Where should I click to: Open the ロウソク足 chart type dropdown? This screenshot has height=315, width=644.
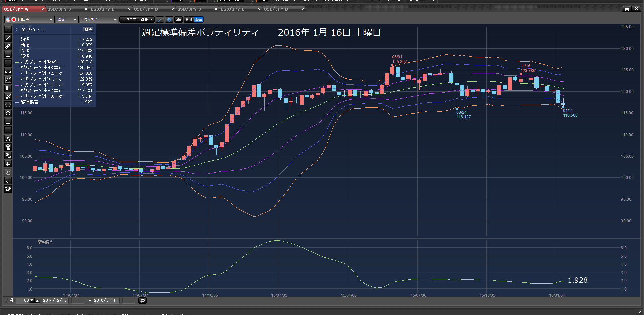click(x=99, y=20)
